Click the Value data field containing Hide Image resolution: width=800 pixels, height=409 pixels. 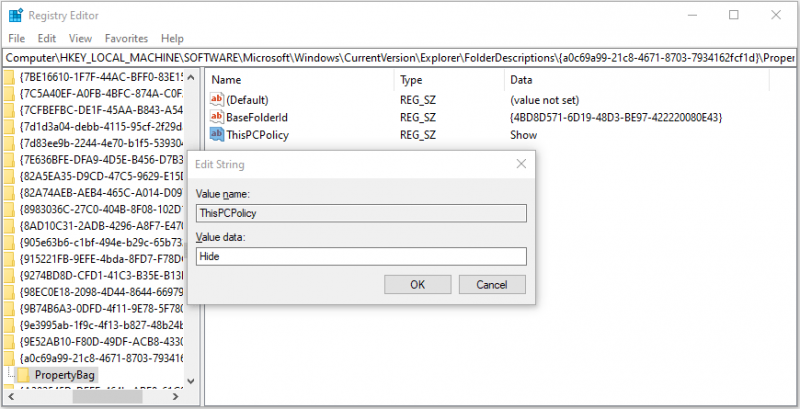click(x=361, y=257)
